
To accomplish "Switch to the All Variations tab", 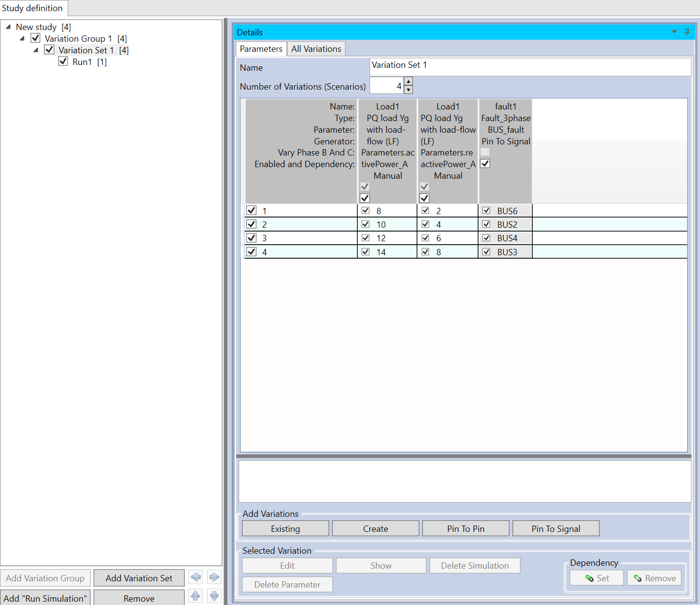I will 316,49.
